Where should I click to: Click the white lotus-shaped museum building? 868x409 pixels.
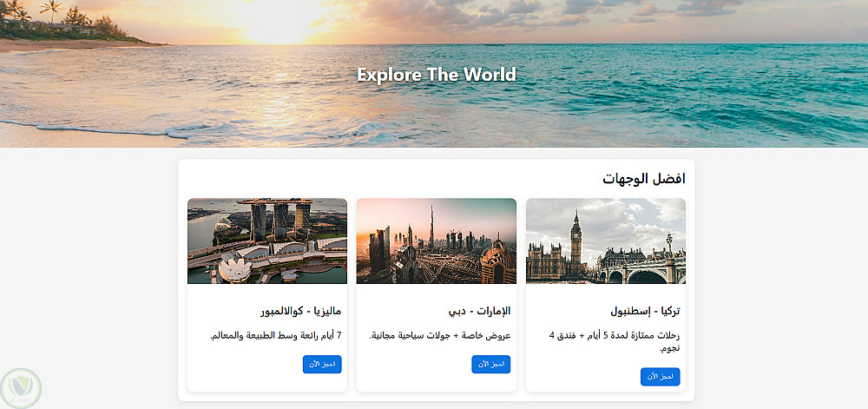[234, 270]
